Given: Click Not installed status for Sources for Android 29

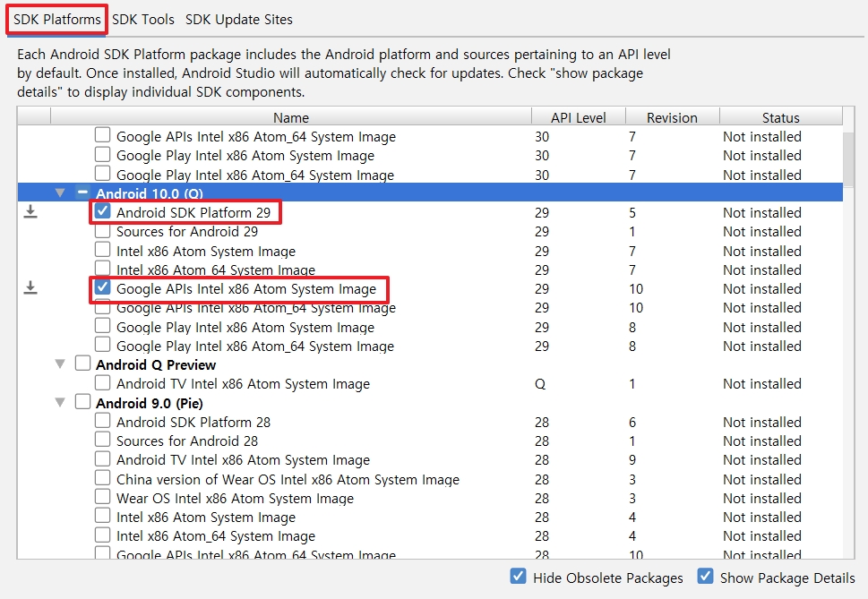Looking at the screenshot, I should pyautogui.click(x=761, y=232).
